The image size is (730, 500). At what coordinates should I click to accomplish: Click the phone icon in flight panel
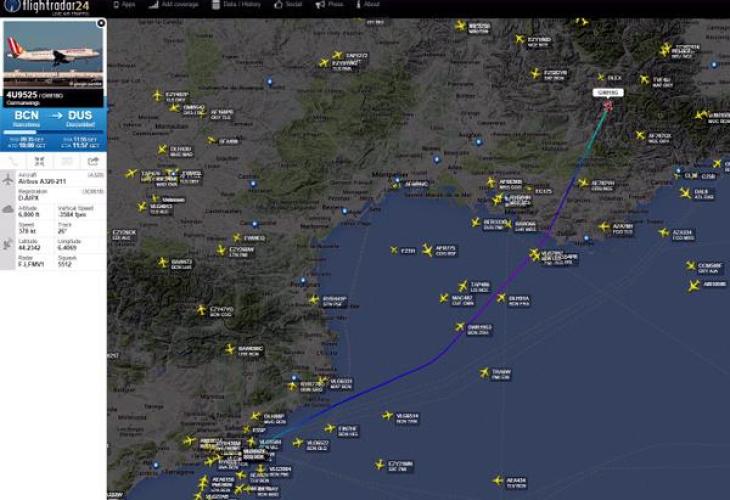pos(13,161)
